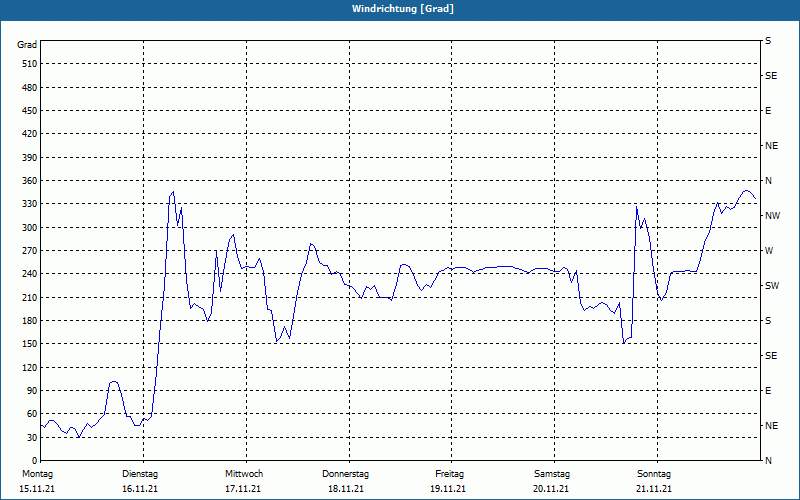The image size is (800, 500).
Task: Select the N compass label at the 360 gridline
Action: pyautogui.click(x=768, y=181)
